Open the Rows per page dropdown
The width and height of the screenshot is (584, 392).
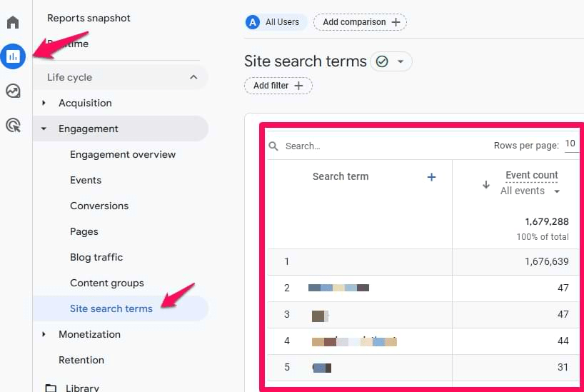570,144
